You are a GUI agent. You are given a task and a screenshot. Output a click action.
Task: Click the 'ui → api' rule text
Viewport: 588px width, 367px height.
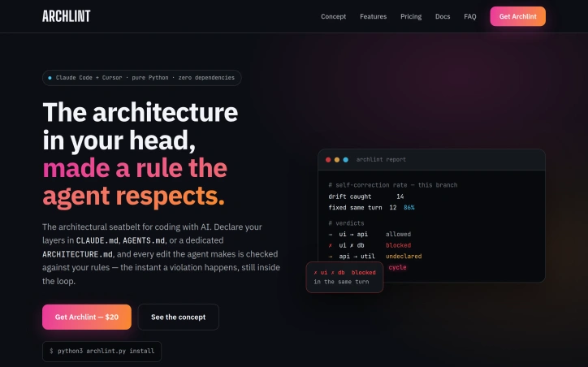(x=353, y=235)
